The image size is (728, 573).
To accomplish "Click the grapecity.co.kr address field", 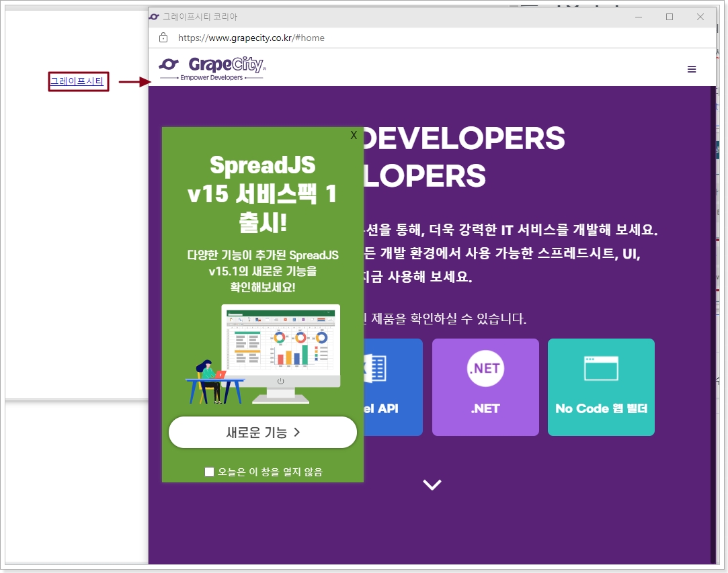I will [x=251, y=38].
